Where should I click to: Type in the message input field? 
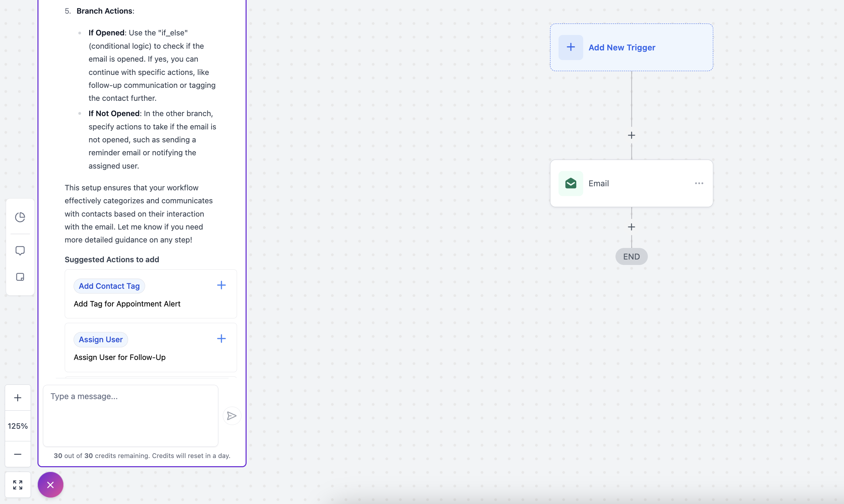click(x=130, y=416)
